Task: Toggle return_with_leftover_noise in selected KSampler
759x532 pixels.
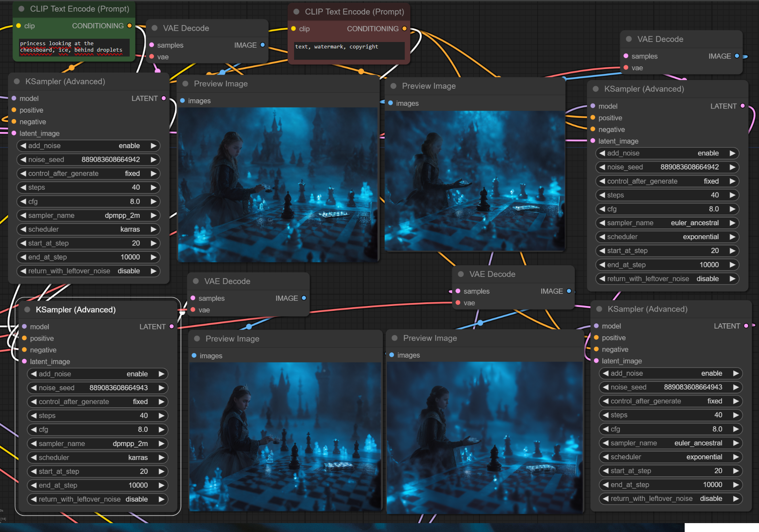Action: (97, 499)
